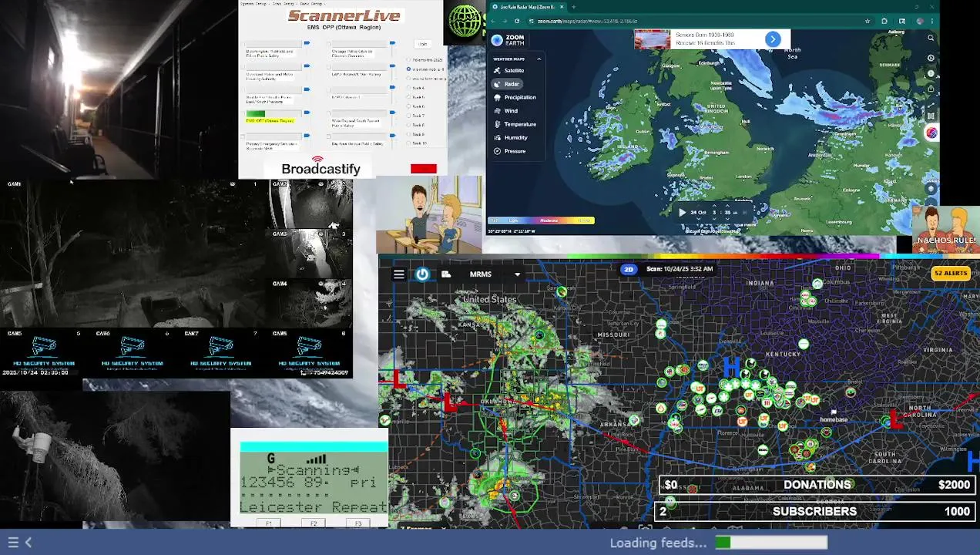Image resolution: width=980 pixels, height=555 pixels.
Task: Click the Zoom Earth search magnifier icon
Action: [x=931, y=38]
